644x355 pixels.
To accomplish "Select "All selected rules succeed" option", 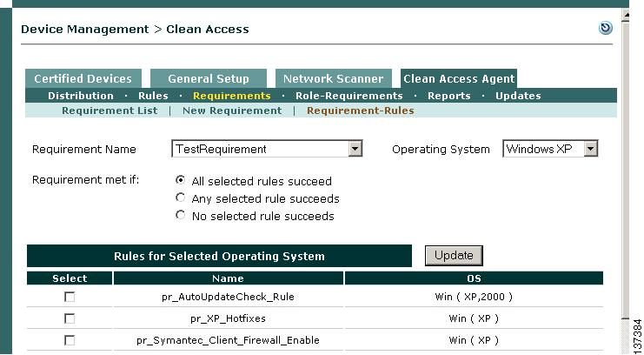I will click(x=180, y=181).
